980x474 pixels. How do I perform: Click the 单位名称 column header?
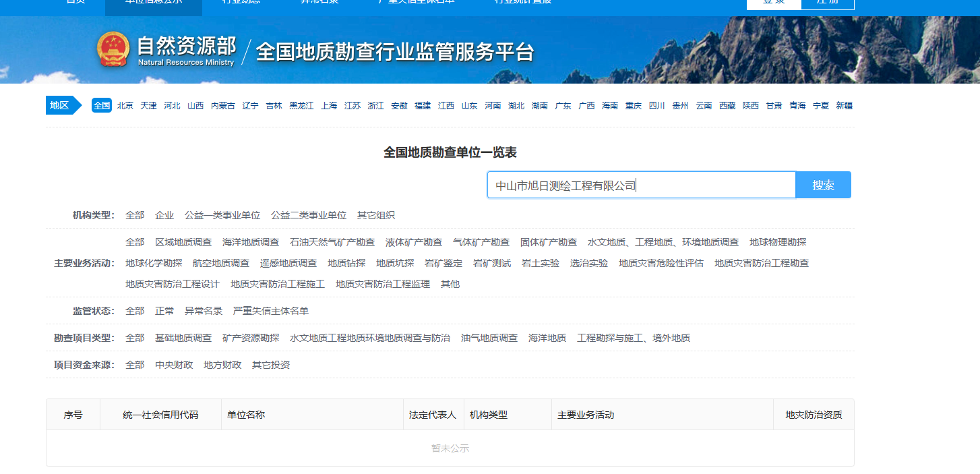click(246, 415)
